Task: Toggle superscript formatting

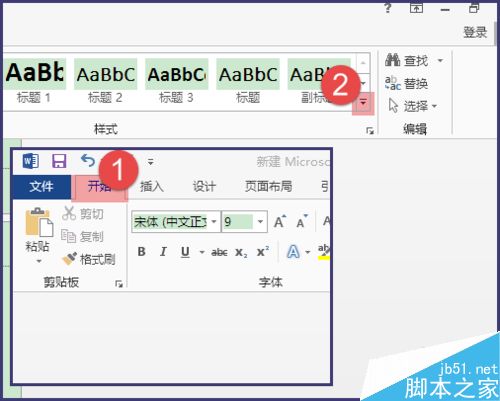Action: (263, 252)
